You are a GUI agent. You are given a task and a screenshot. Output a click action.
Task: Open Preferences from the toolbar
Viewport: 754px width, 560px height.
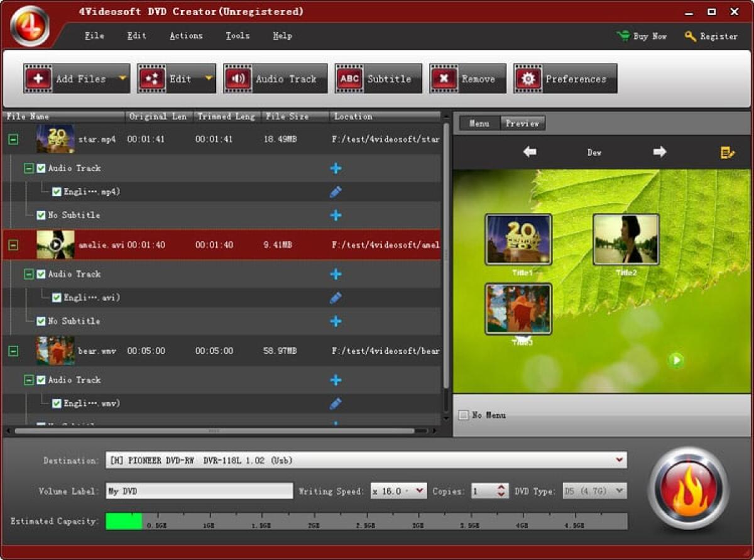click(564, 78)
